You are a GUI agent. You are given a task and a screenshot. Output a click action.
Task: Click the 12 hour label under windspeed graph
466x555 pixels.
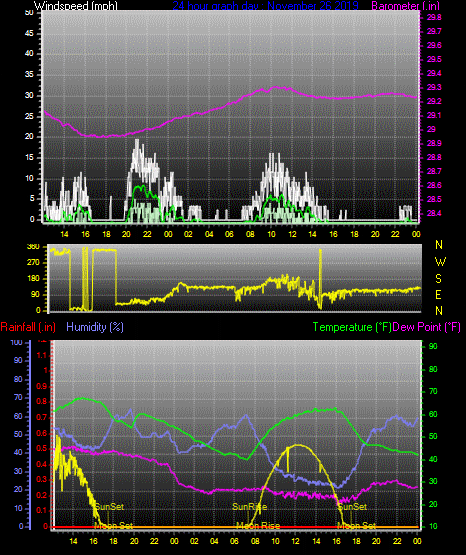[292, 234]
